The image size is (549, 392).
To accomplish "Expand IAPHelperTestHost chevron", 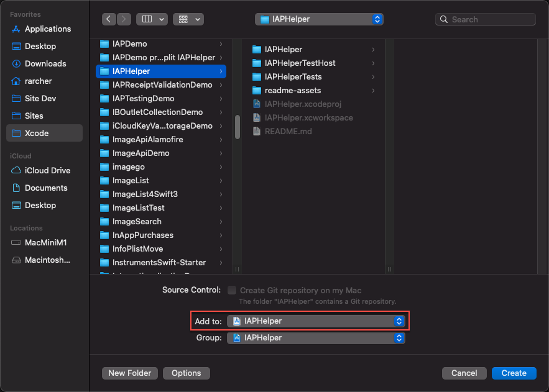I will 373,63.
